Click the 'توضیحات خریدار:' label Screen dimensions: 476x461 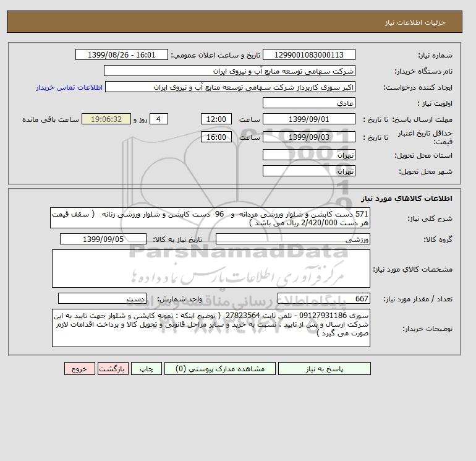coord(427,329)
